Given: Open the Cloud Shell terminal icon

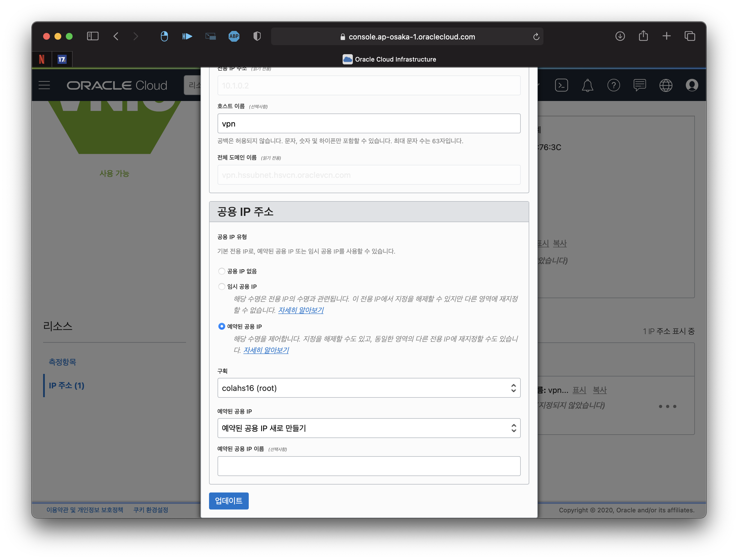Looking at the screenshot, I should (x=561, y=85).
